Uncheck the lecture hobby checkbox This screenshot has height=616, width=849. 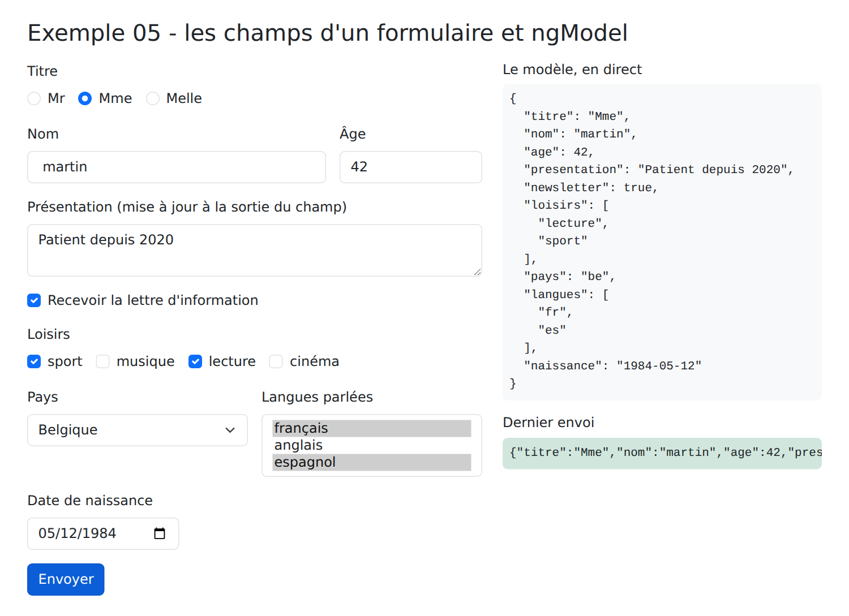point(195,361)
